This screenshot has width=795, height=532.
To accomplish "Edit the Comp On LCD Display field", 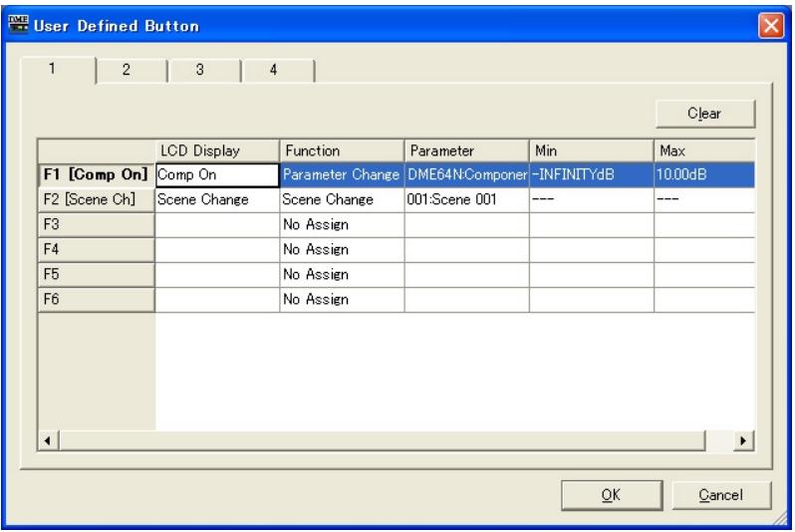I will (217, 175).
